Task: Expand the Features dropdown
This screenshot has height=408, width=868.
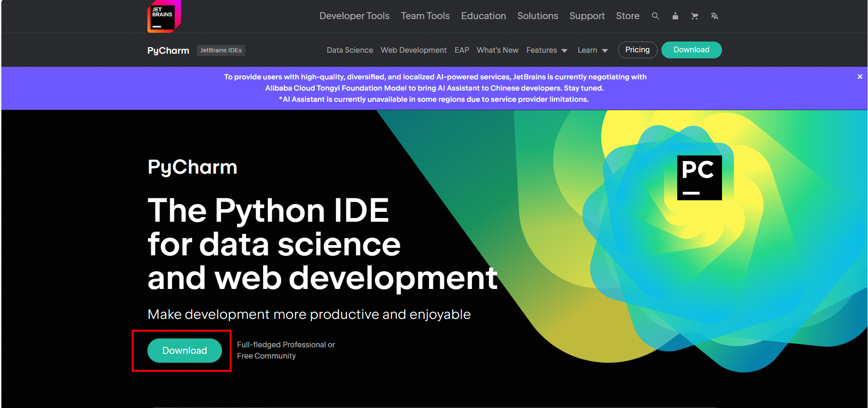Action: click(547, 50)
